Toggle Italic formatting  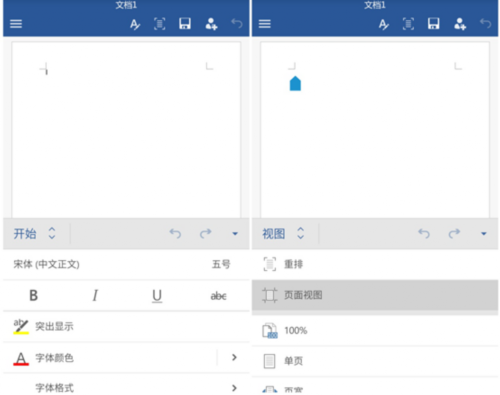(x=95, y=295)
